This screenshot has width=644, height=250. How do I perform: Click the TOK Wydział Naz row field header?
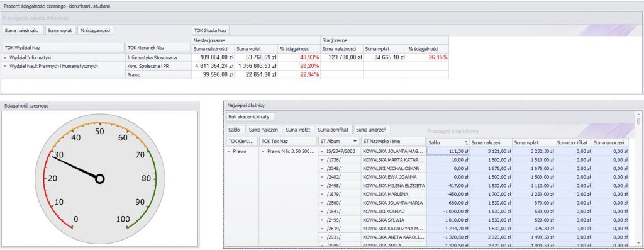point(63,48)
